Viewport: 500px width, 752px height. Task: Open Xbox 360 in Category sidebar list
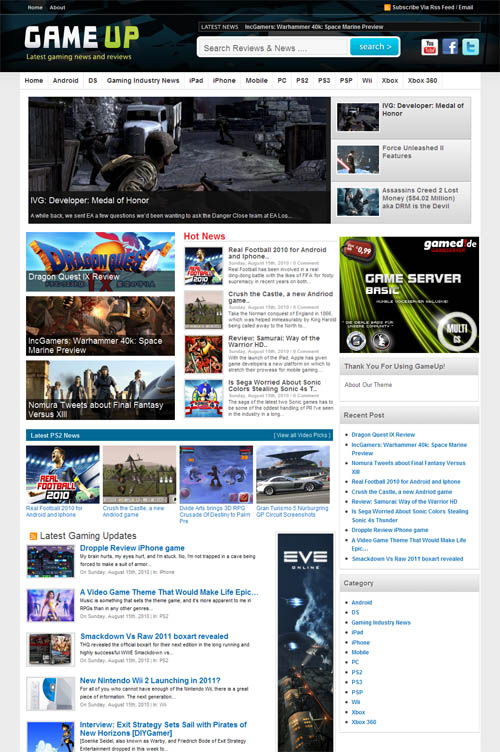[x=363, y=722]
